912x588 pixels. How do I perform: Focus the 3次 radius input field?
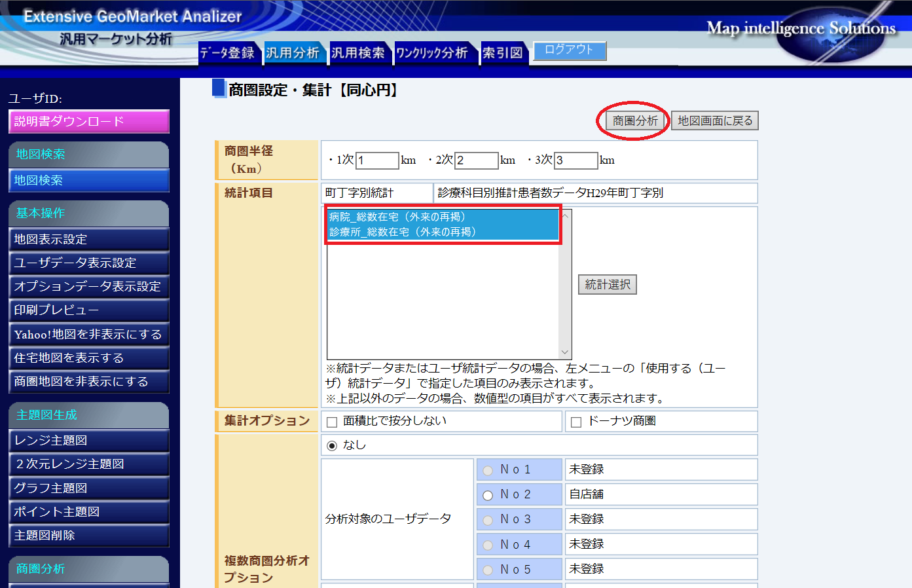576,160
